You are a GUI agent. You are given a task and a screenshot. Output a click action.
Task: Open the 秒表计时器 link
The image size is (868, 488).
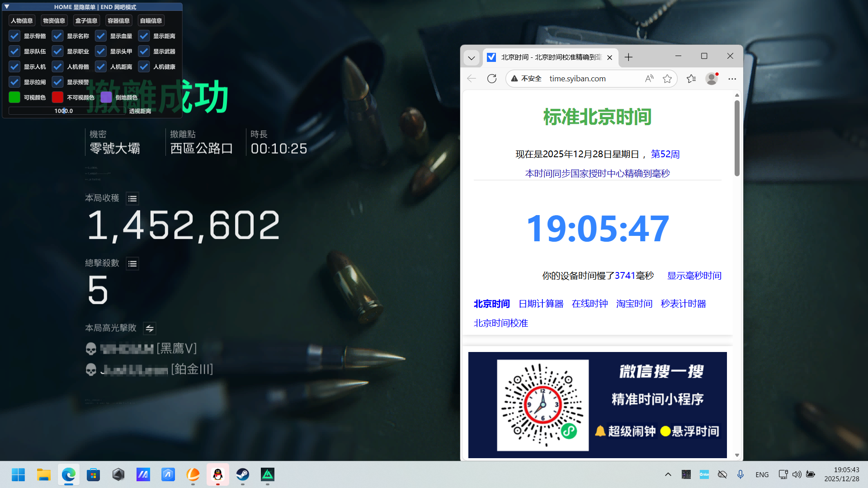tap(683, 304)
